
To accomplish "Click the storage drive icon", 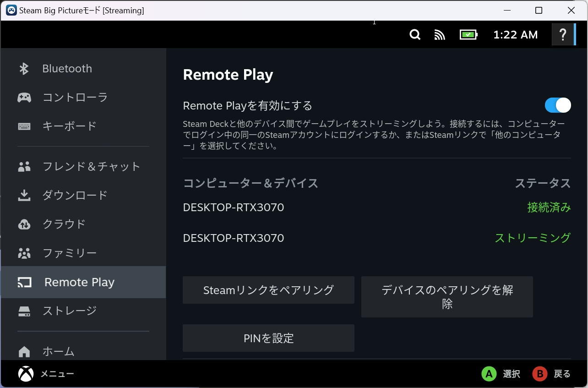I will point(24,311).
